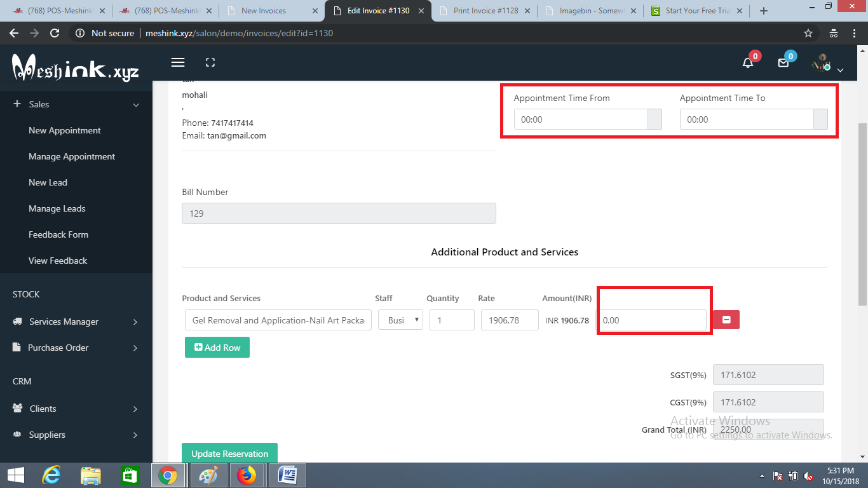Click Update Reservation button

coord(229,453)
